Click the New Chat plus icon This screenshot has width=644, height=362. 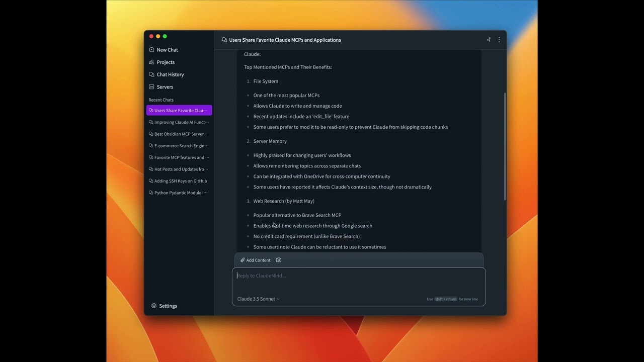[151, 50]
